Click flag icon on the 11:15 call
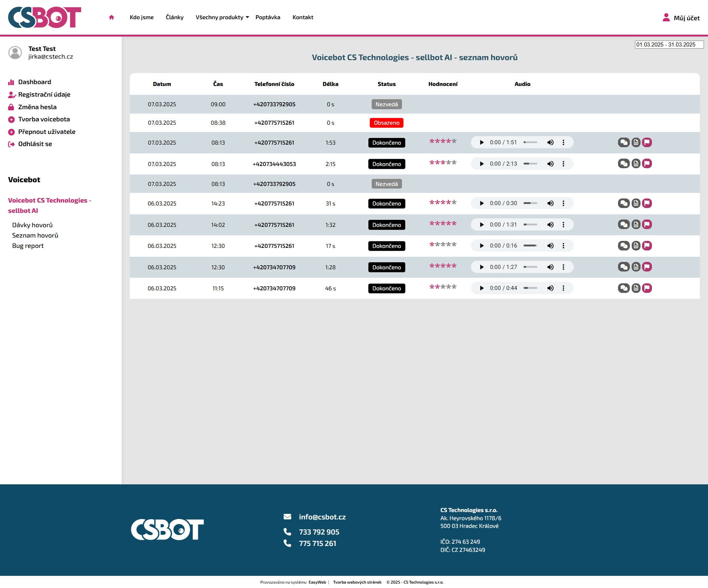This screenshot has height=588, width=708. click(647, 288)
